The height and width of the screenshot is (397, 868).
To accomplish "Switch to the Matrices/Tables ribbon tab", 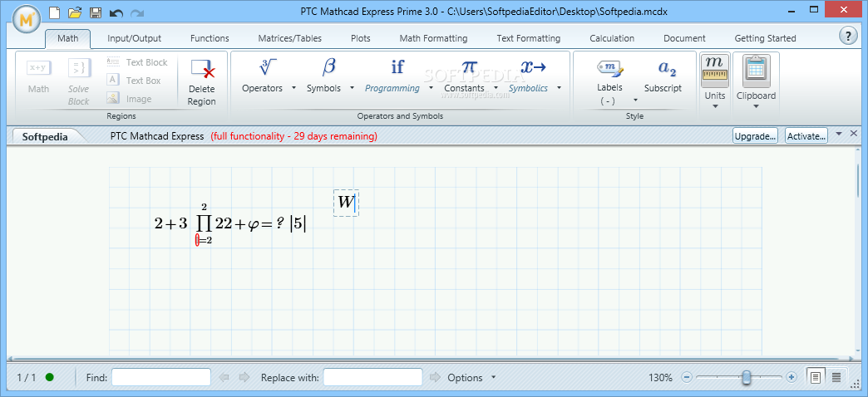I will 289,38.
